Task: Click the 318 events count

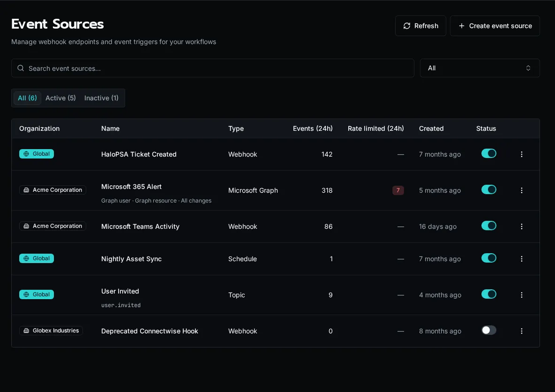Action: coord(327,190)
